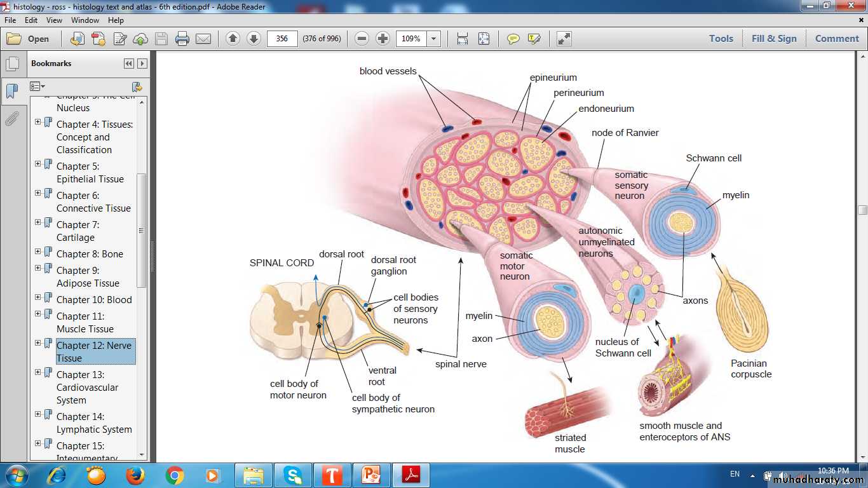
Task: Select the highlight text tool
Action: click(x=534, y=39)
